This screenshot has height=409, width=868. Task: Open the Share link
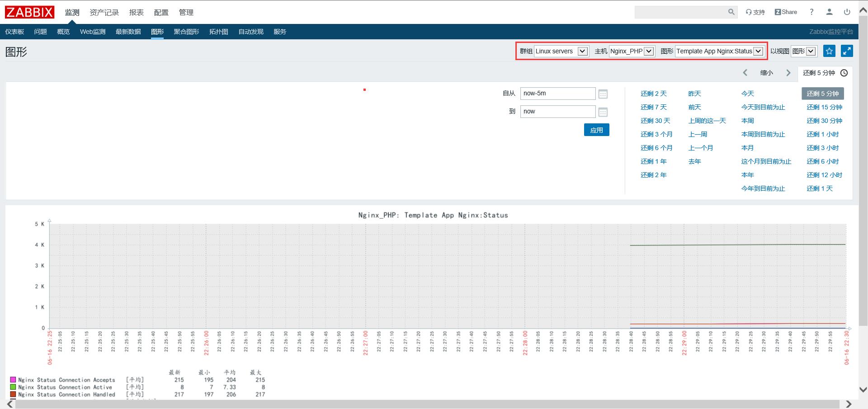coord(786,12)
